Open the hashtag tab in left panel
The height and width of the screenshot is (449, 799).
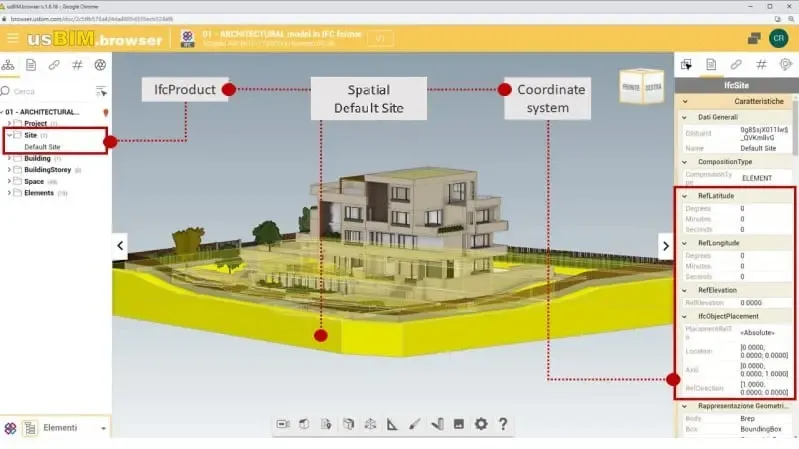(x=77, y=65)
